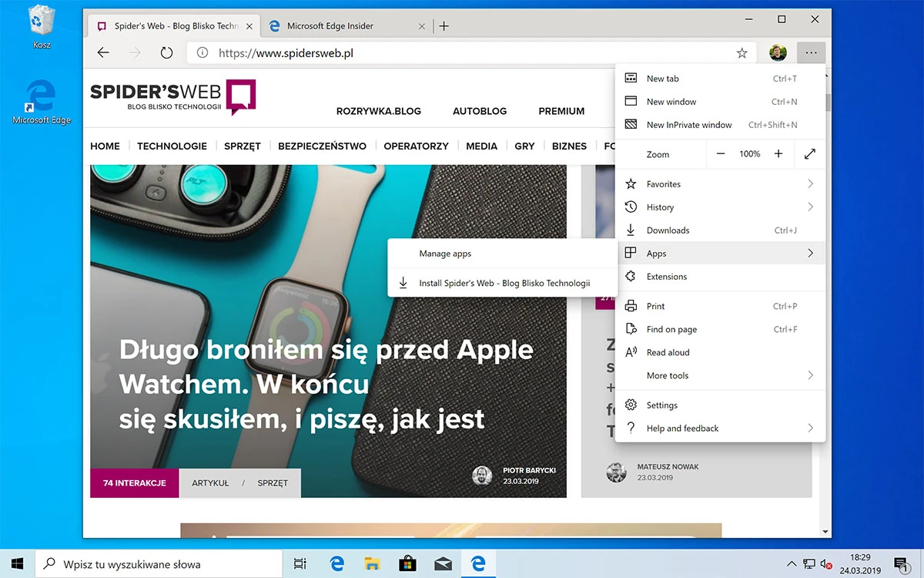
Task: Click legacy Edge icon on the taskbar
Action: [x=336, y=564]
